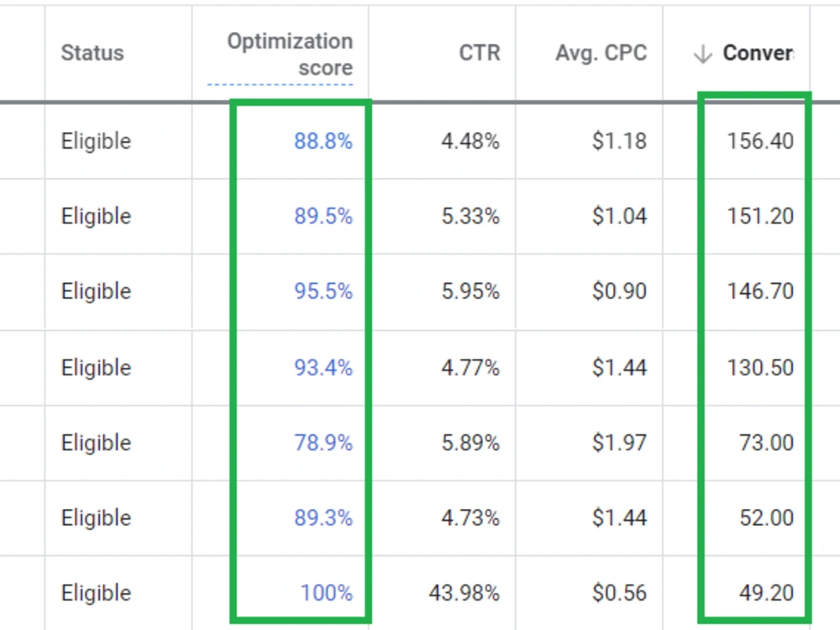The height and width of the screenshot is (630, 840).
Task: Open the 89.5% optimization score link
Action: tap(323, 217)
